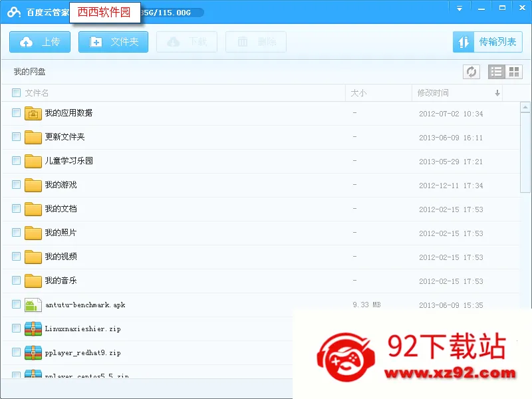Check the box for 我的应用数据

pos(16,112)
